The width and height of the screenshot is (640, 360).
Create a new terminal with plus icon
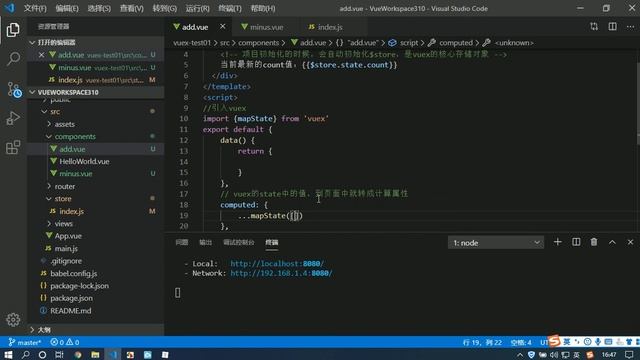click(558, 242)
